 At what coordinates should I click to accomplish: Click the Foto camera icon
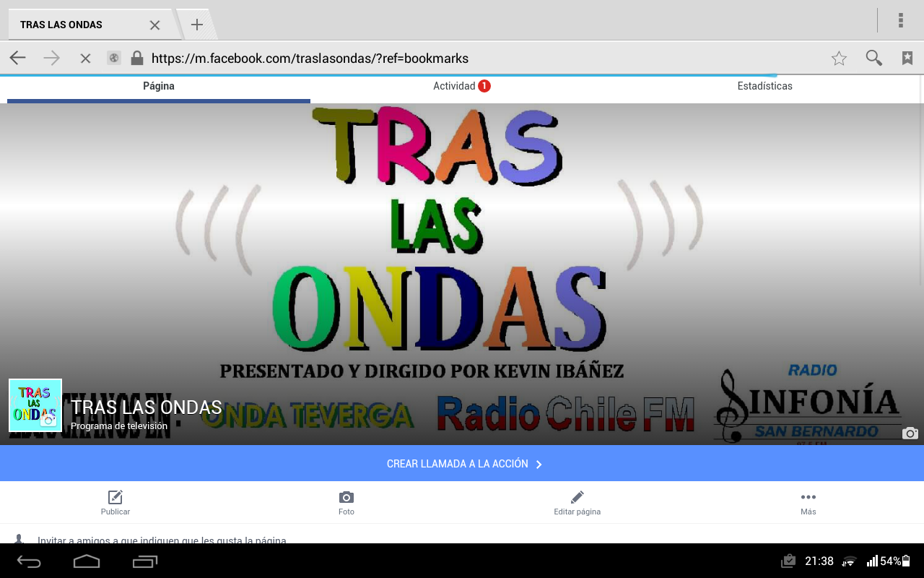point(346,497)
